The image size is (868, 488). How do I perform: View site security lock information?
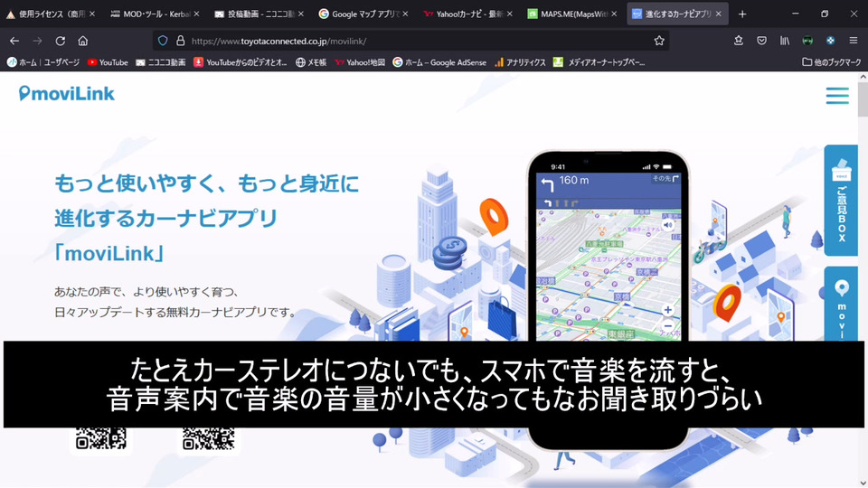[181, 41]
